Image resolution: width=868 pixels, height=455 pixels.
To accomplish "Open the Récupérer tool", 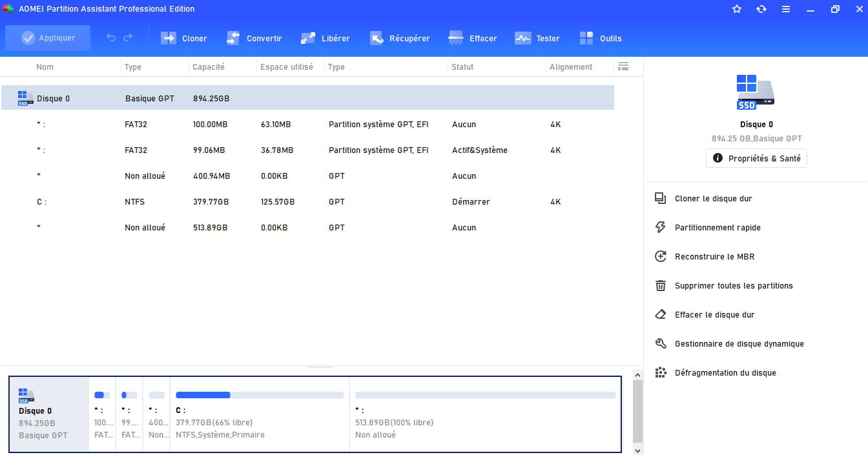I will tap(400, 38).
